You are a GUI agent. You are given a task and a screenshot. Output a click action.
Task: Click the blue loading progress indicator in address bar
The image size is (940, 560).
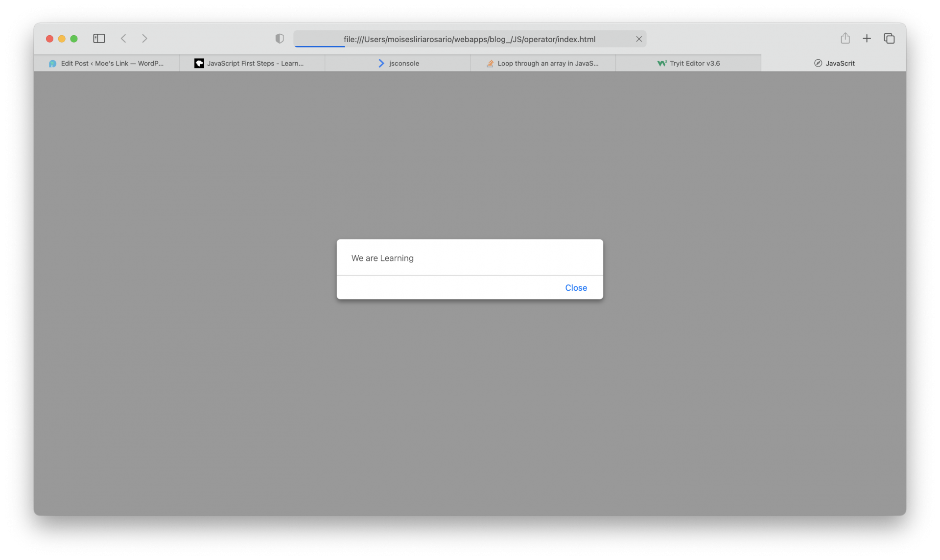319,46
